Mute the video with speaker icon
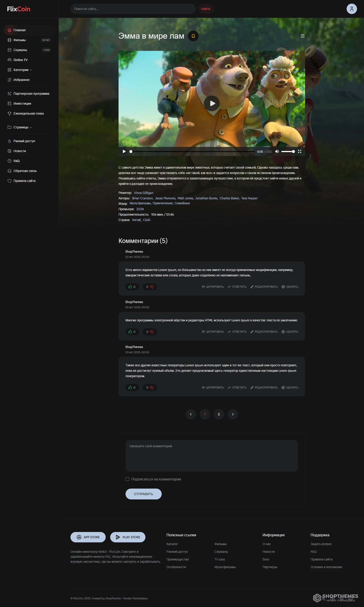 pyautogui.click(x=277, y=151)
